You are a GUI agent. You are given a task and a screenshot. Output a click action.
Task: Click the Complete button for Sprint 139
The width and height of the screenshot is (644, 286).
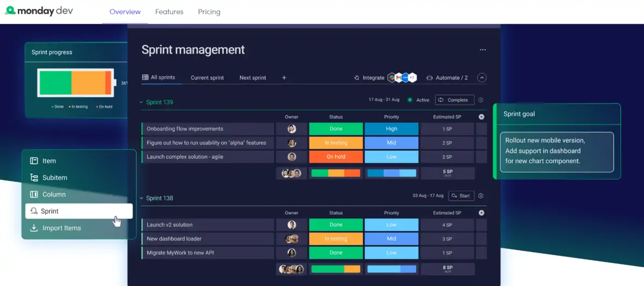[455, 100]
